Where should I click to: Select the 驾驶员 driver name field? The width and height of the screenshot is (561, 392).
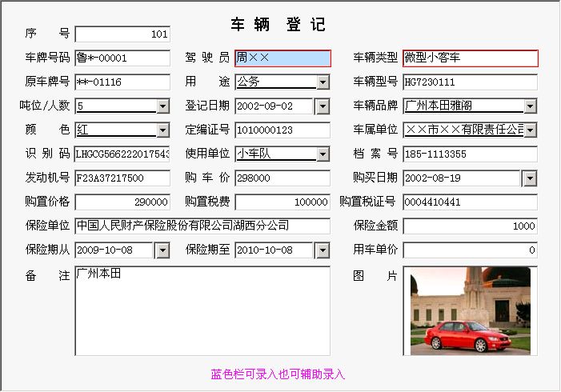pos(282,58)
